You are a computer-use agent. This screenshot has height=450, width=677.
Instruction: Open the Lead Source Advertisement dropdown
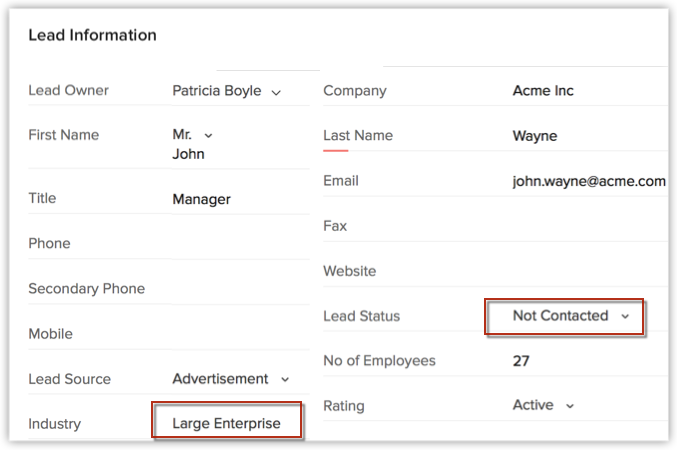[x=230, y=379]
